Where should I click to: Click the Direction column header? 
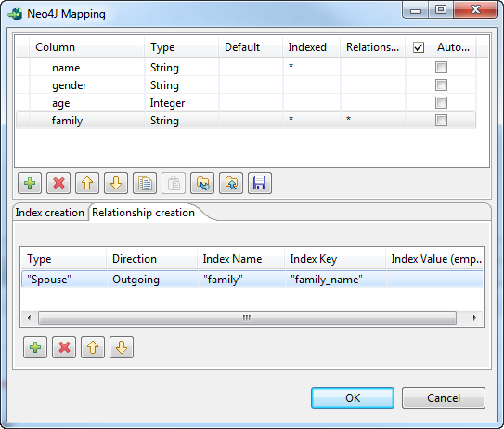(151, 259)
